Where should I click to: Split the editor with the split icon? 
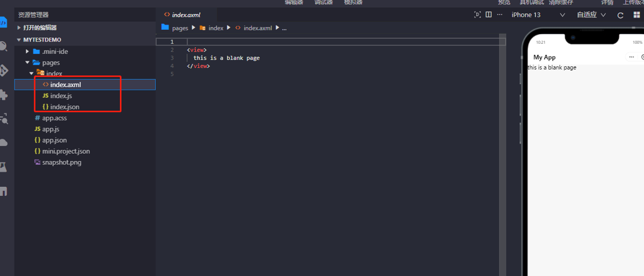[488, 15]
